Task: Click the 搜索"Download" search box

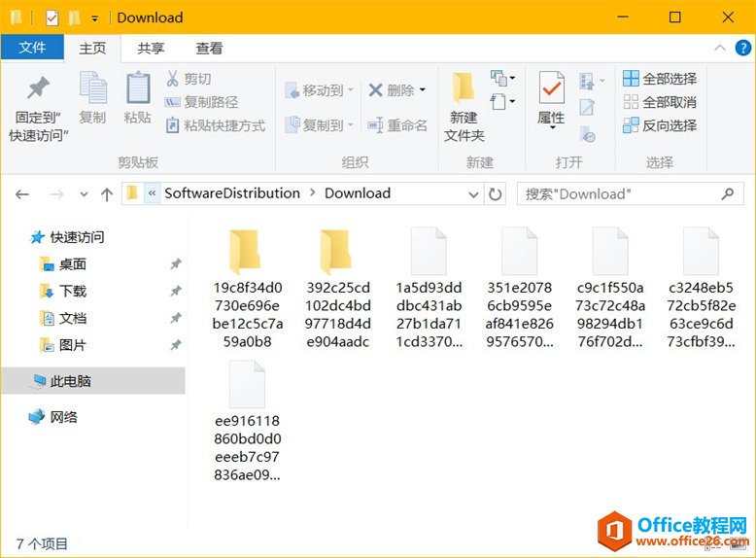Action: 622,193
